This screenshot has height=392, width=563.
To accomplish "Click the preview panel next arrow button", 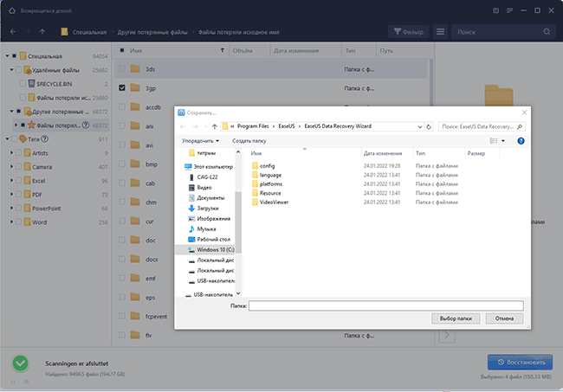I will 447,335.
